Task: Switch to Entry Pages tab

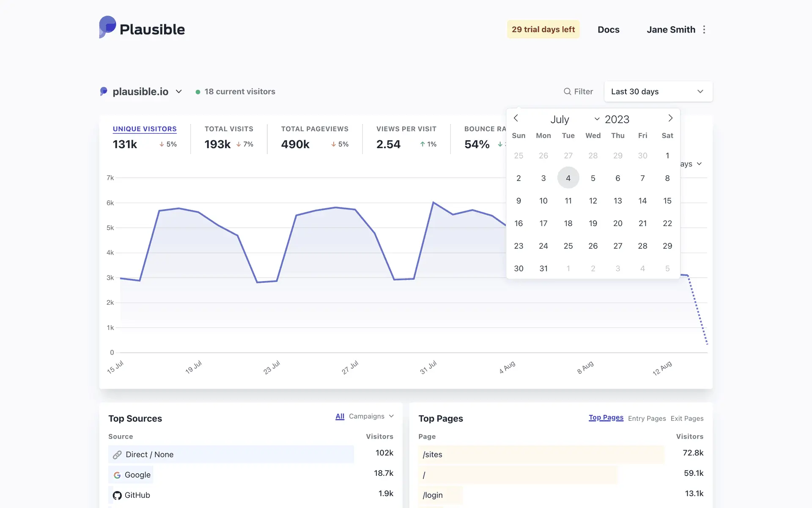Action: (647, 418)
